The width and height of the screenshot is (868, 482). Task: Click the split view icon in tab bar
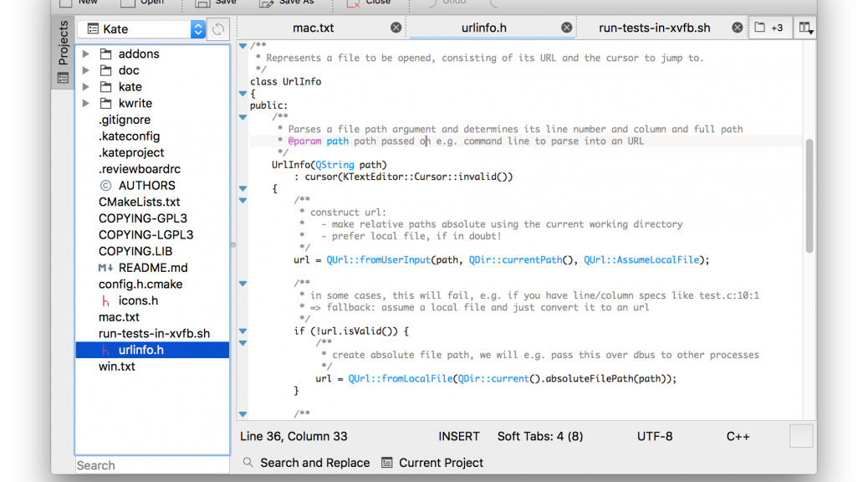tap(805, 28)
